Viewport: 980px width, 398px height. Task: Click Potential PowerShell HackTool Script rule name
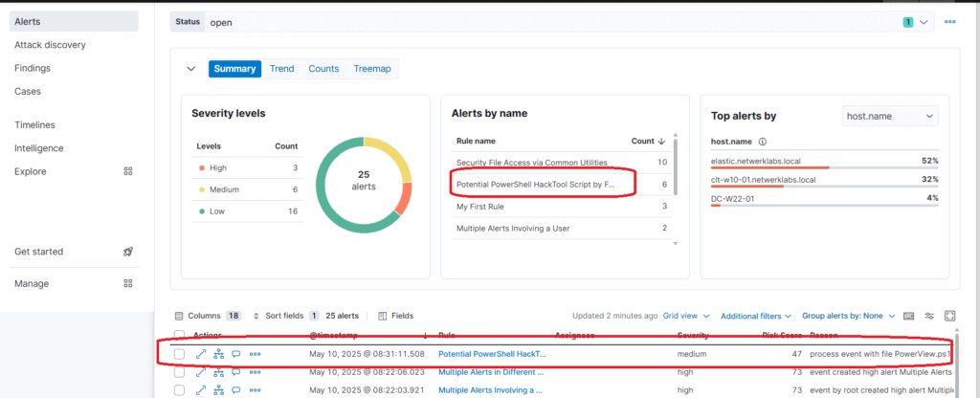pos(536,185)
